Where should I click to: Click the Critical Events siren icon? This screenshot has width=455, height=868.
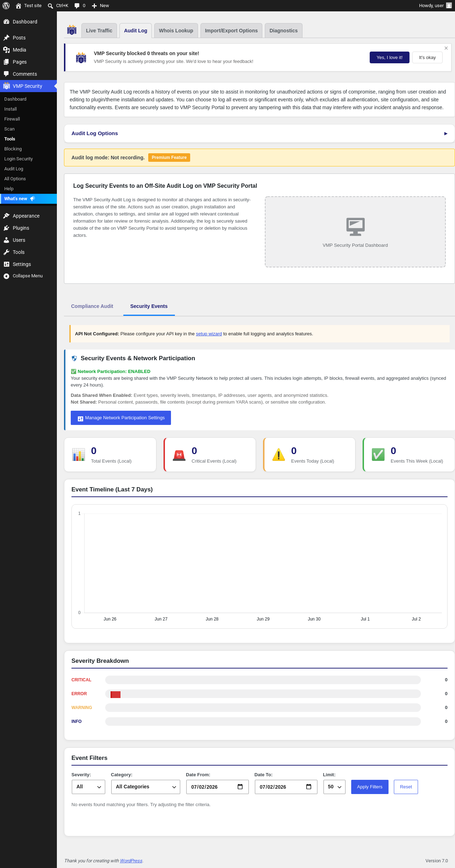179,455
